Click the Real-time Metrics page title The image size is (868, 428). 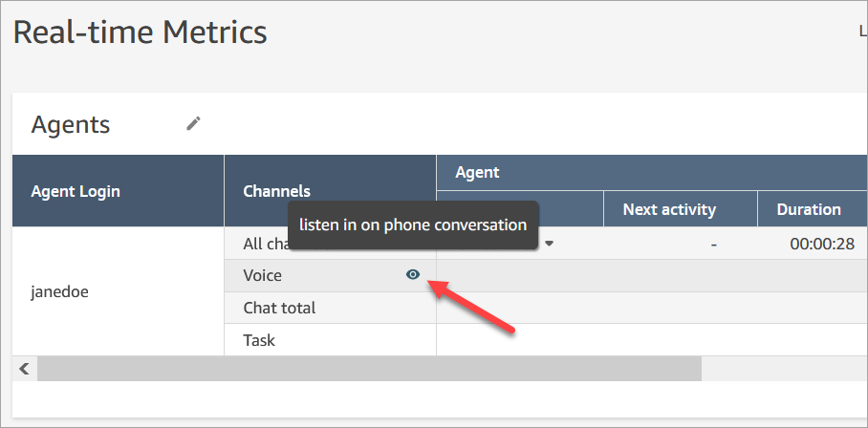pos(140,32)
